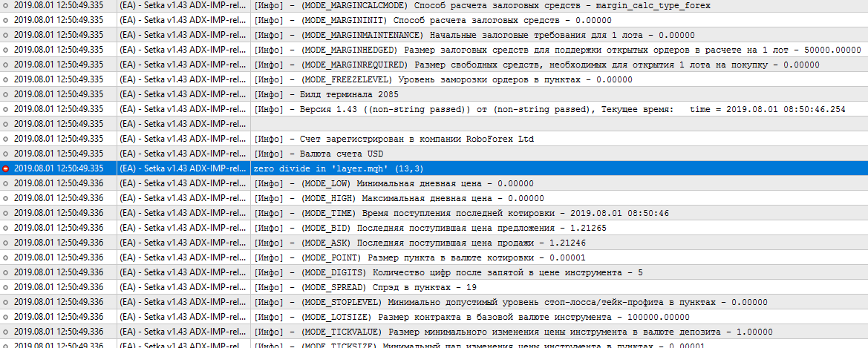The height and width of the screenshot is (348, 868).
Task: Select the MODE_MARGINMAINTENANCE log message
Action: tap(474, 35)
